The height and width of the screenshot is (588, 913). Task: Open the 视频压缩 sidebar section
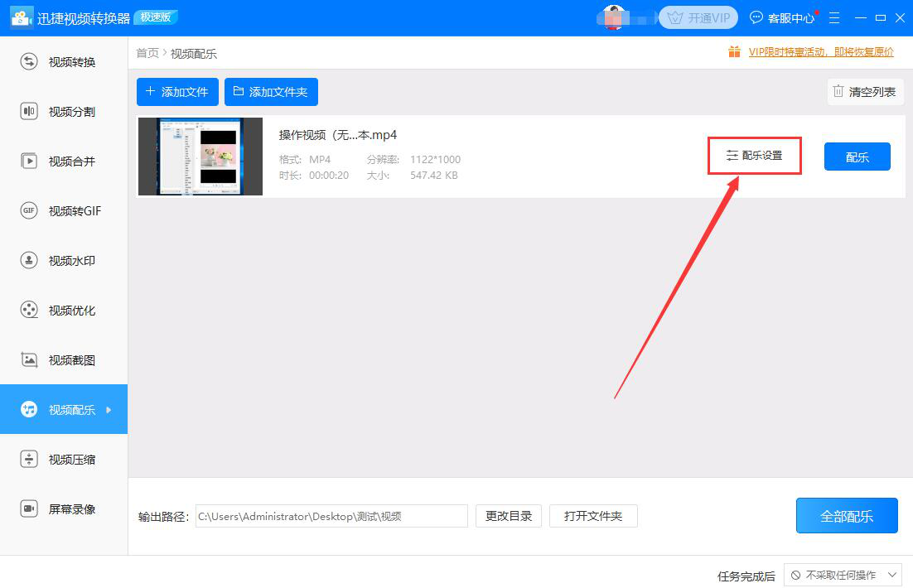pyautogui.click(x=64, y=460)
